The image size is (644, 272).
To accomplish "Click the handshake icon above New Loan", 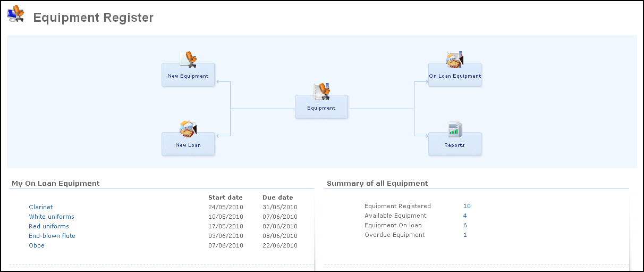I will point(188,128).
